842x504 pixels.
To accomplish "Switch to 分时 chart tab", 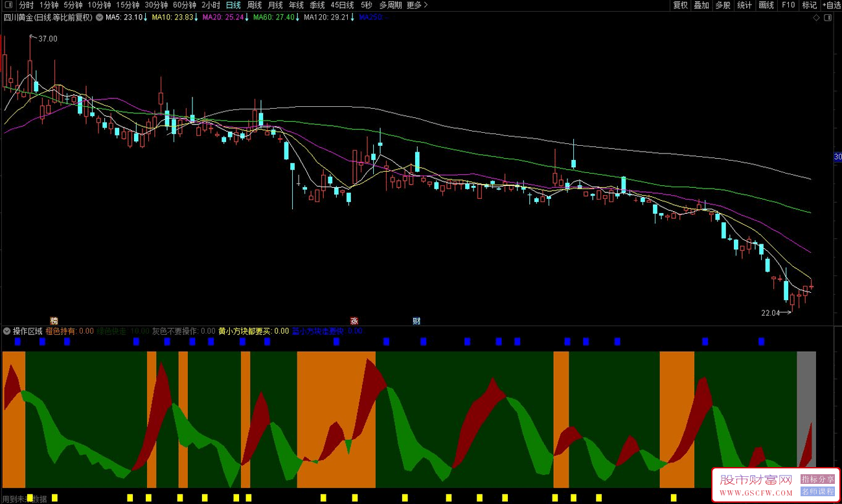I will pos(27,5).
